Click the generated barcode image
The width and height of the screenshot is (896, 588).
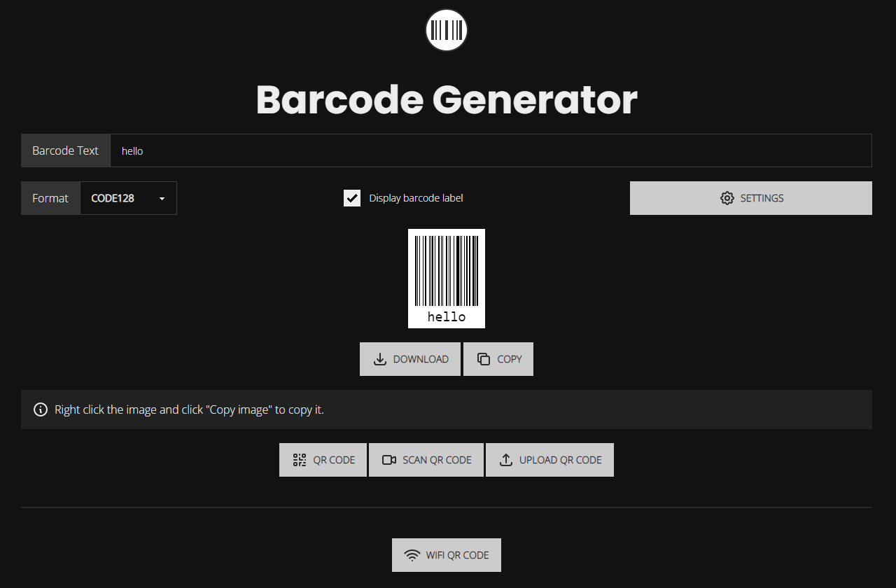[x=447, y=269]
